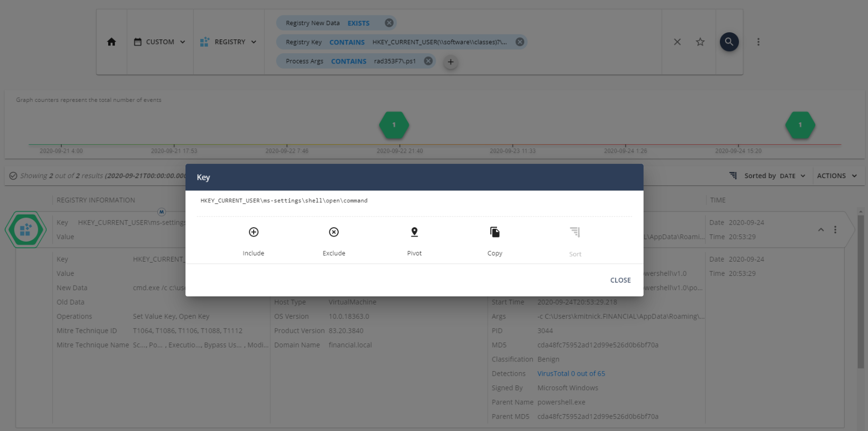Click the MD5 hash cda48fc75952ad12d99e526d0b6bf70a value
868x431 pixels.
(598, 345)
